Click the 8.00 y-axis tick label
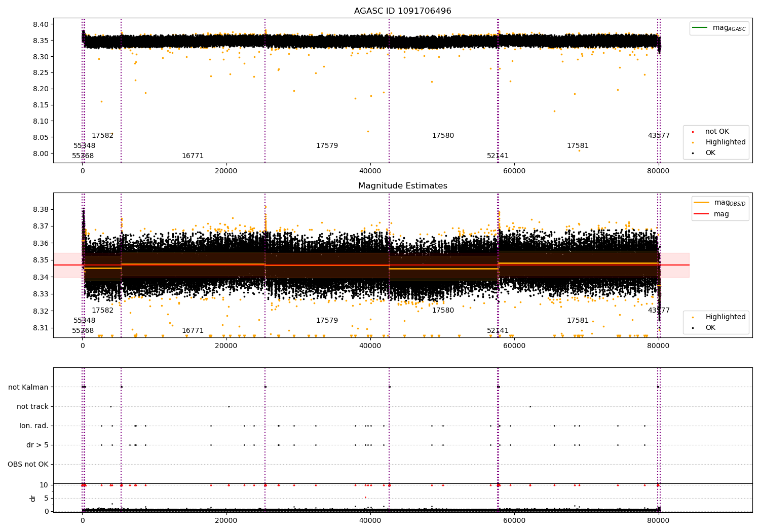This screenshot has height=532, width=760. 41,154
